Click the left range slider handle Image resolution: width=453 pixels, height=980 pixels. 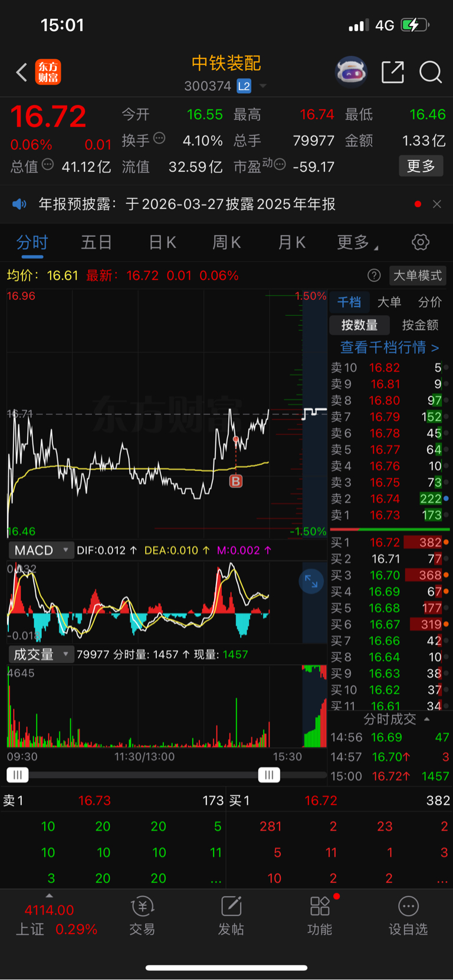[17, 775]
